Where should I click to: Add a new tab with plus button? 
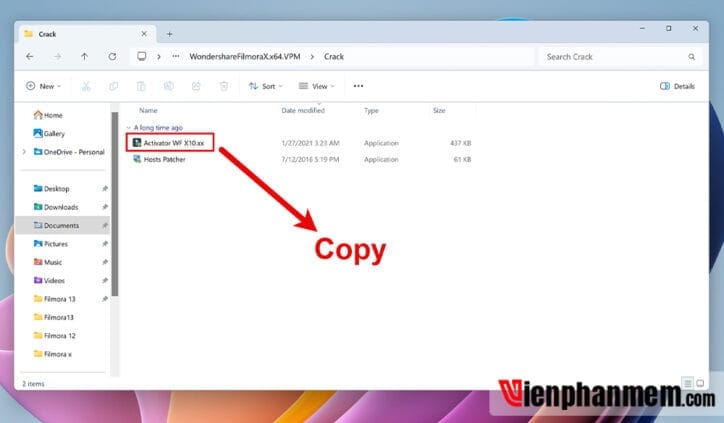click(x=169, y=34)
